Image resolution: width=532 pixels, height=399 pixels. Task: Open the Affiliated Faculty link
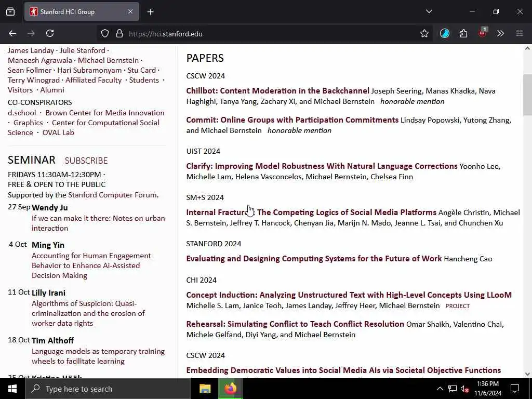[x=94, y=80]
